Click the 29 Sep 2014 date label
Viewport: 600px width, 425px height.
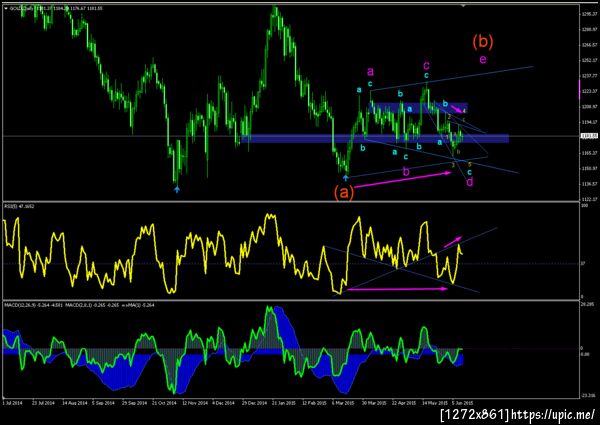click(134, 403)
